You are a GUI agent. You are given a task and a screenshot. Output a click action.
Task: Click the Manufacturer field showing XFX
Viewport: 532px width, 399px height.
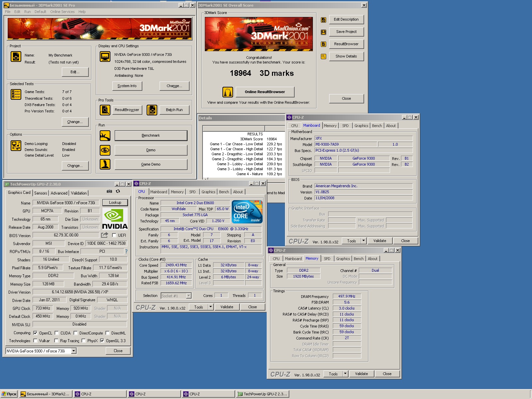(364, 138)
